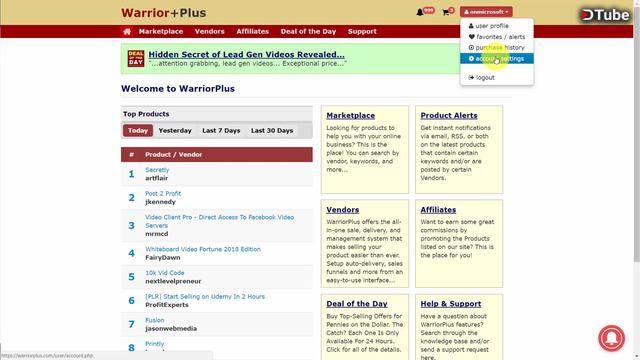Choose purchase history menu entry

click(x=496, y=48)
